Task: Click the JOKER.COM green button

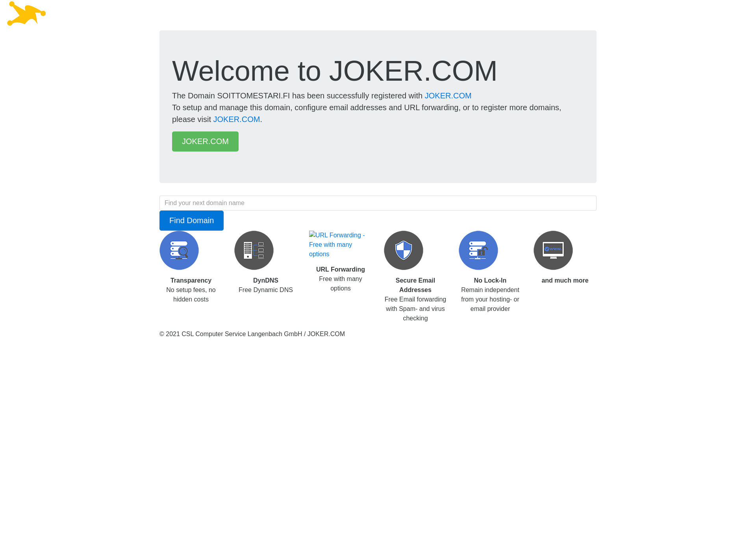Action: coord(206,141)
